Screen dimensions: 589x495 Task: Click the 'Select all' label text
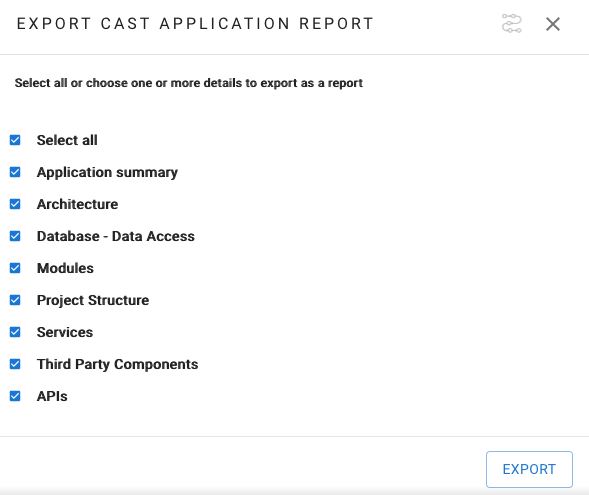[67, 140]
